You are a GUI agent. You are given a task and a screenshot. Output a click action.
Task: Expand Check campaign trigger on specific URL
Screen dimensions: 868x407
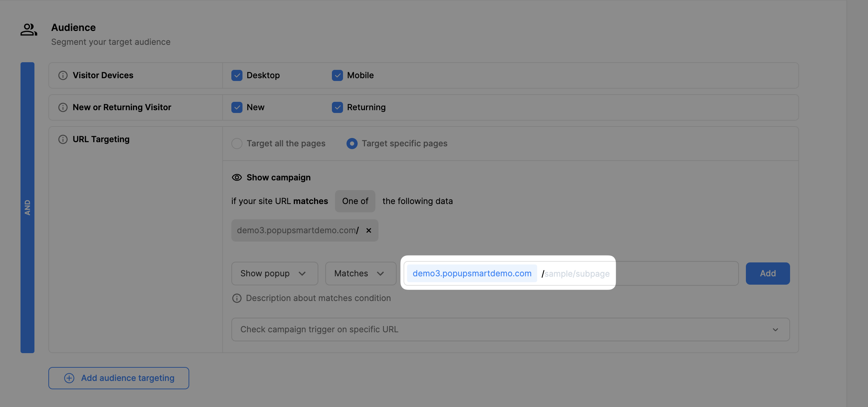tap(775, 329)
